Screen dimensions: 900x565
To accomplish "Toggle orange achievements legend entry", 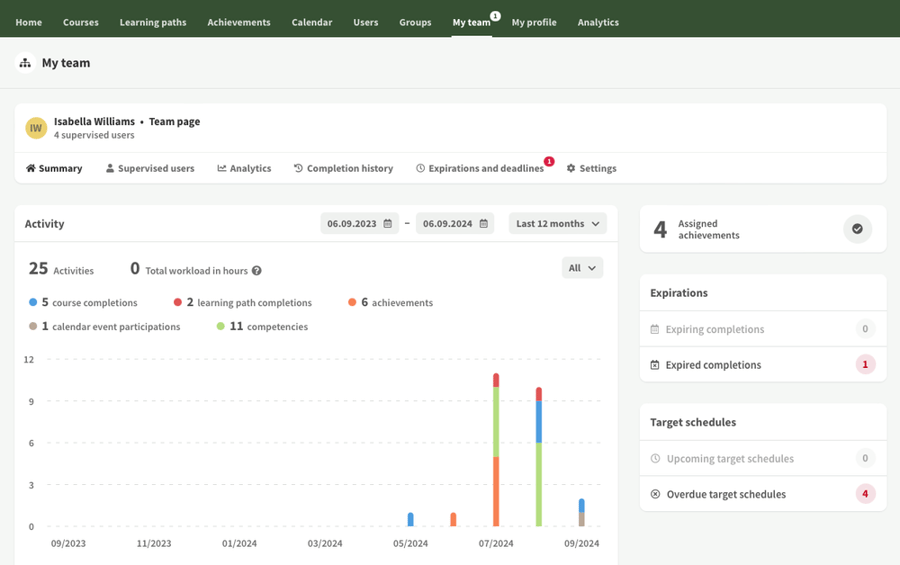I will coord(390,302).
